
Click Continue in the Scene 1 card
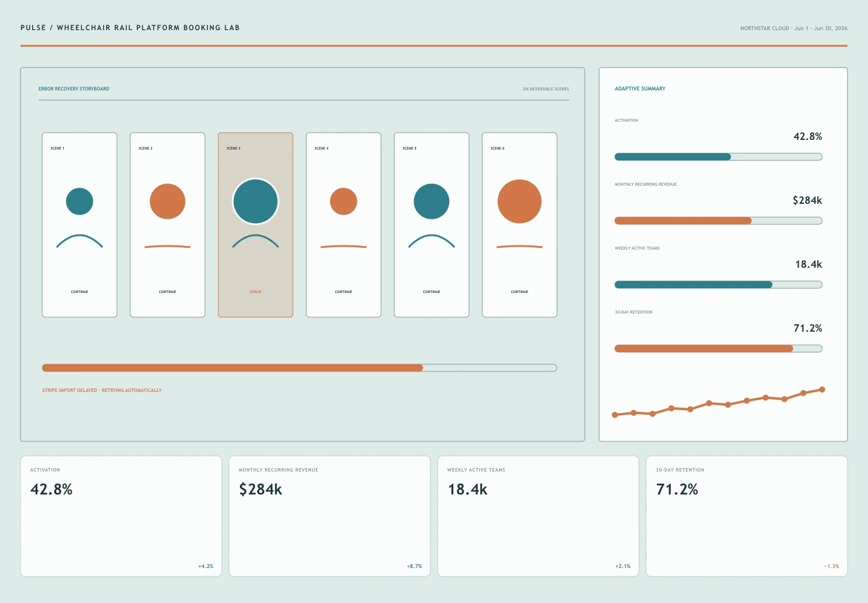tap(80, 292)
